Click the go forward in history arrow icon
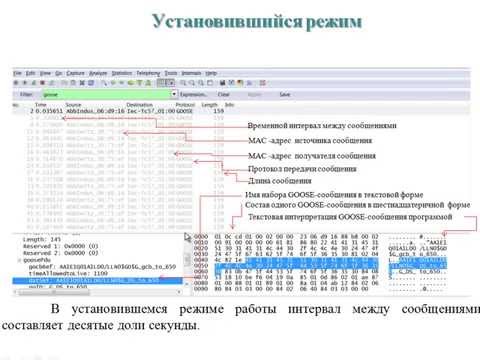The height and width of the screenshot is (360, 480). point(122,83)
